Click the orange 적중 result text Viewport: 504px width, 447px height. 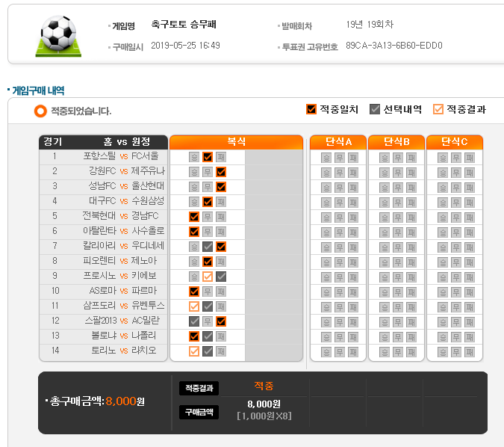pyautogui.click(x=264, y=386)
